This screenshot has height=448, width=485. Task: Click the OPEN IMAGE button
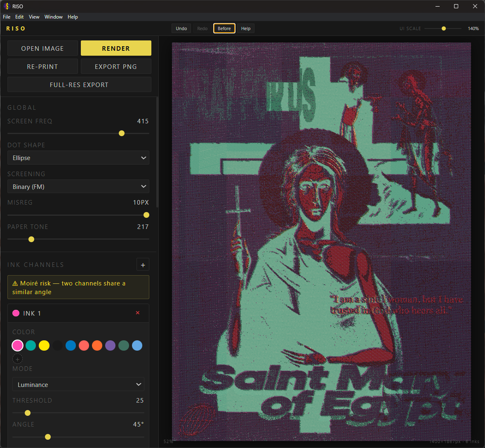[43, 48]
